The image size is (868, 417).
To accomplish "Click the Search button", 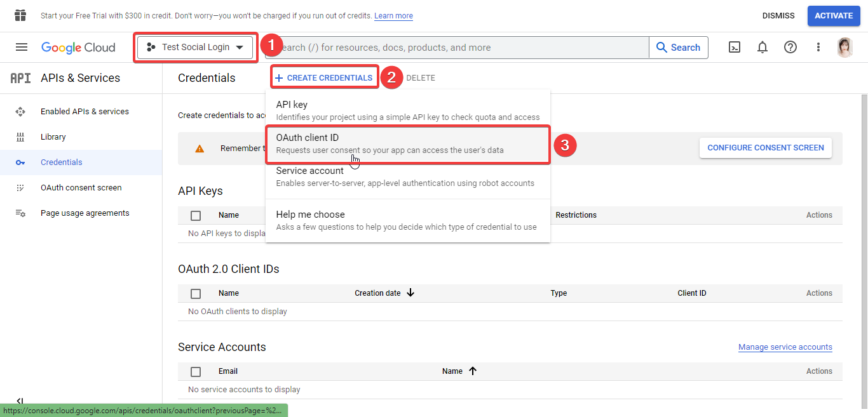I will click(679, 48).
